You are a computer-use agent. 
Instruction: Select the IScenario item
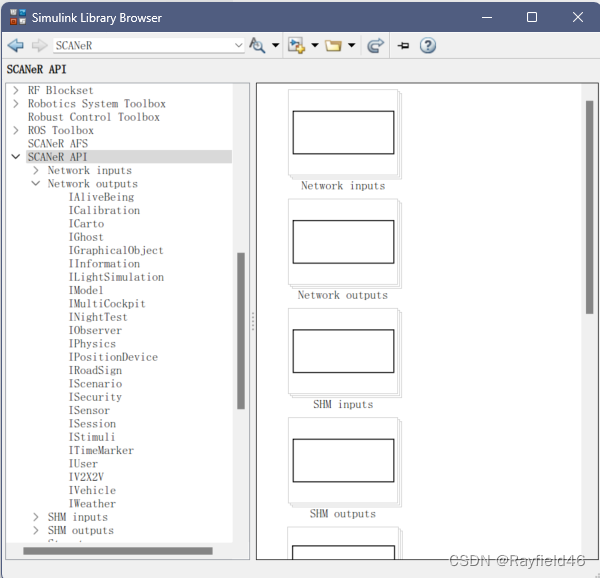click(95, 384)
